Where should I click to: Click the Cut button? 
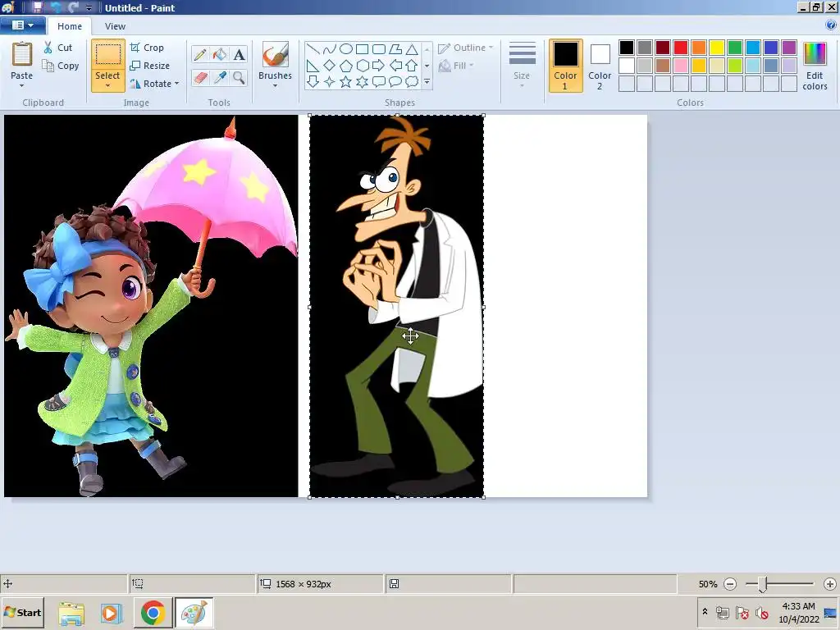(58, 48)
